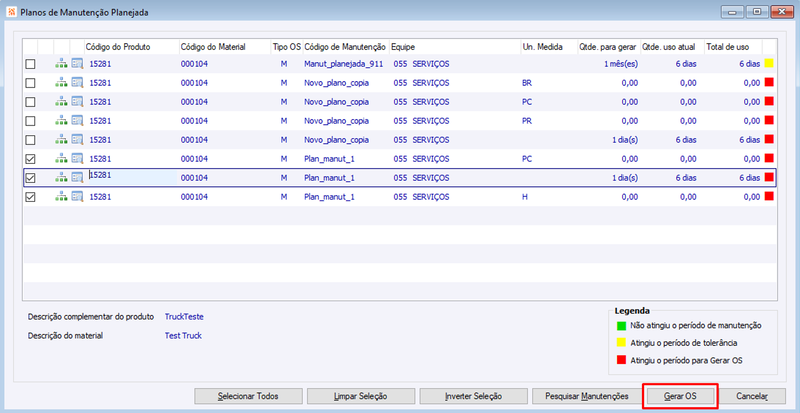Uncheck the Plan_manut_1 PC row checkbox

[31, 159]
